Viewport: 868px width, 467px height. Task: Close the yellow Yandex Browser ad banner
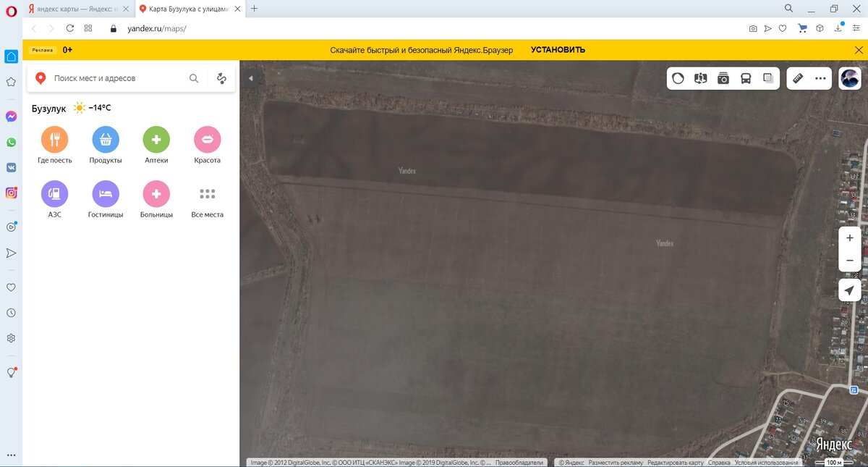click(x=859, y=50)
